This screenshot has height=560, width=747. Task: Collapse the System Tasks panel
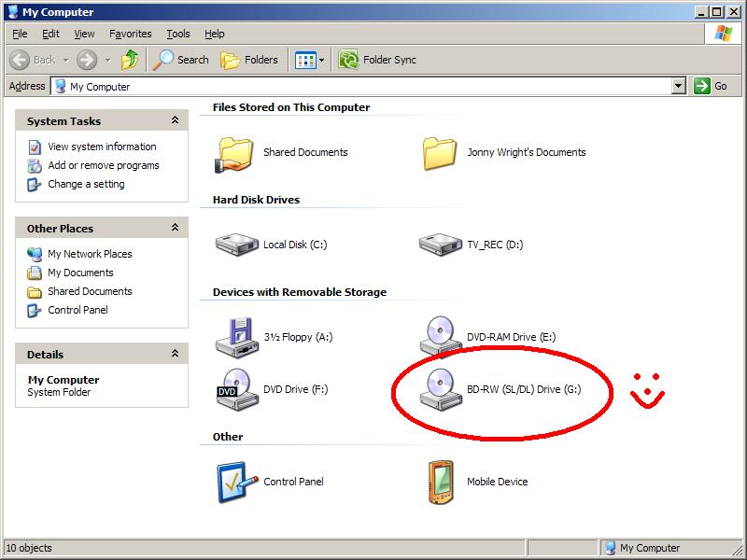coord(173,119)
